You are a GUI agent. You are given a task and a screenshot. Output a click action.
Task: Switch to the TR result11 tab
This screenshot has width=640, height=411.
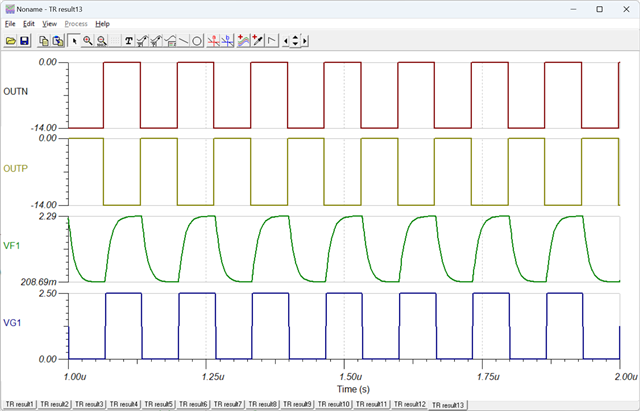371,404
